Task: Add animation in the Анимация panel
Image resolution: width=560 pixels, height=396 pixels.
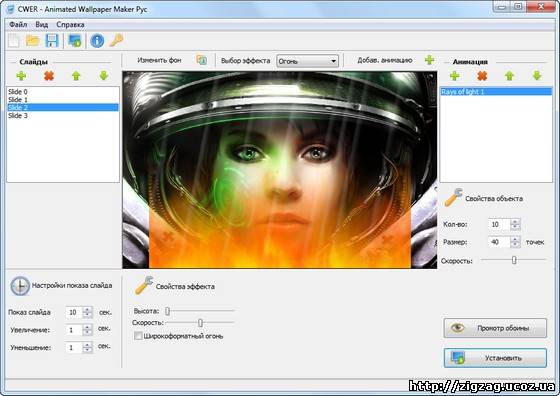Action: (455, 76)
